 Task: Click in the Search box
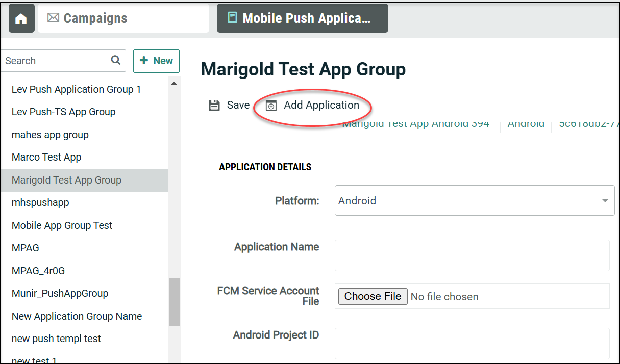pos(55,61)
